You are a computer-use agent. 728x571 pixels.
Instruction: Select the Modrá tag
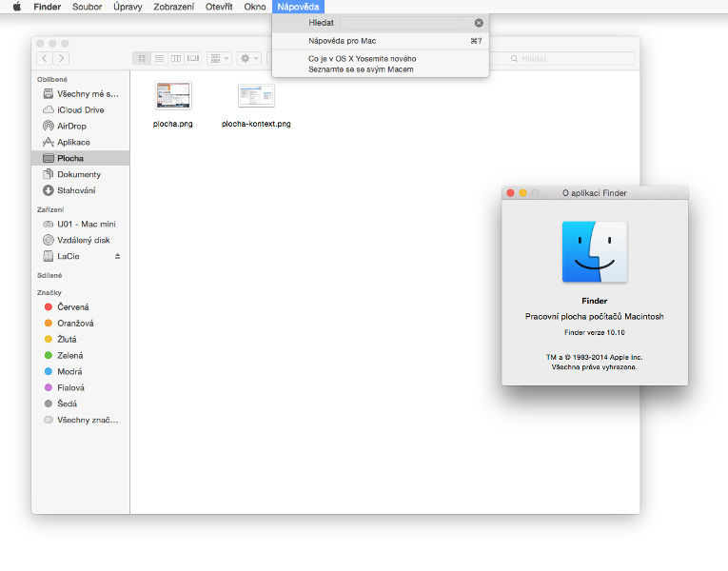(80, 371)
